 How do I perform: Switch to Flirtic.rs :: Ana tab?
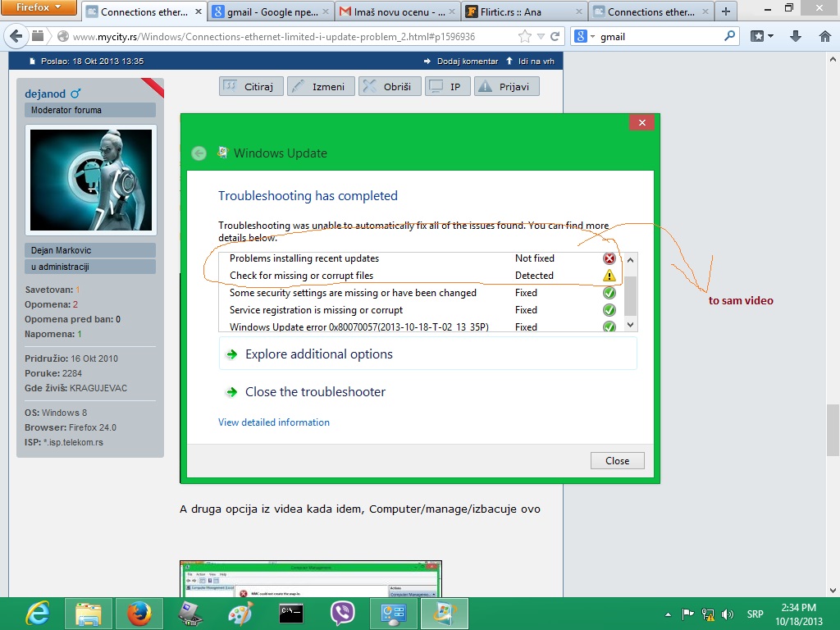pyautogui.click(x=523, y=11)
